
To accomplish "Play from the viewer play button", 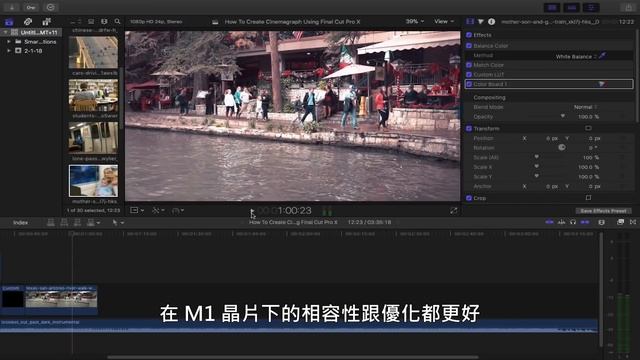I will coord(252,211).
